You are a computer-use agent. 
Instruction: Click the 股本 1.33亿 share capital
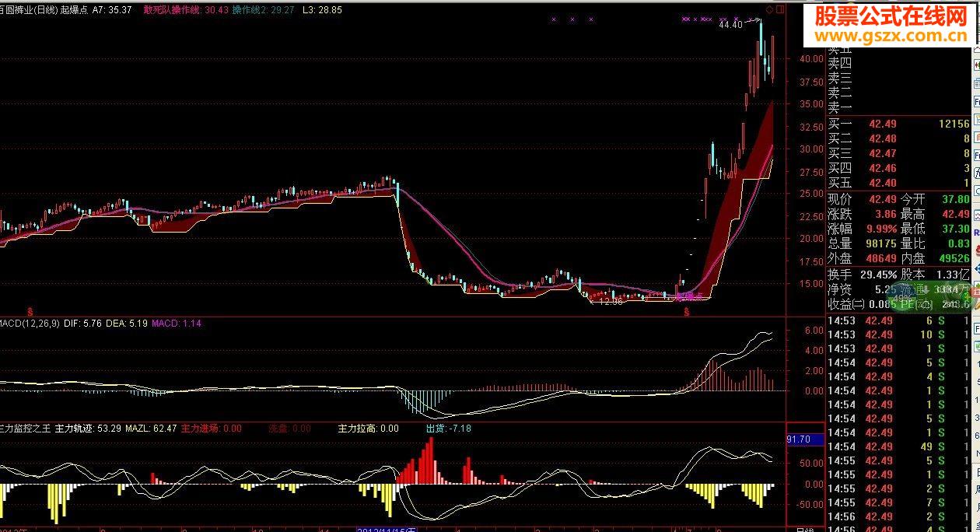[x=936, y=275]
